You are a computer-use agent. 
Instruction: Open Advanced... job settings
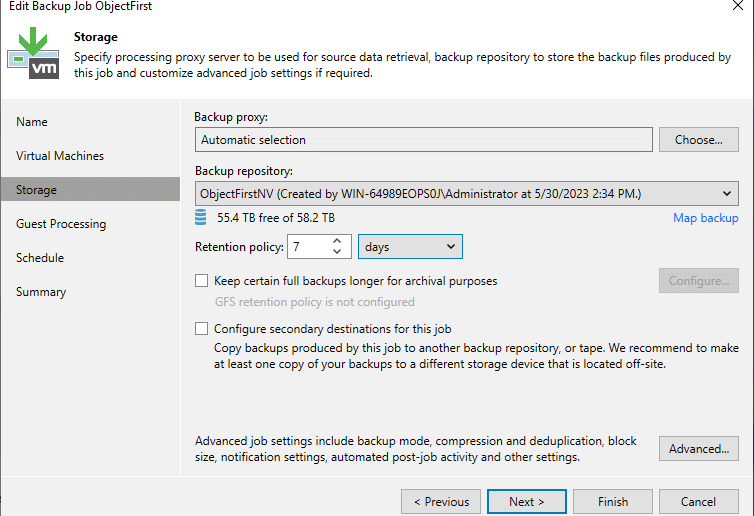click(x=699, y=449)
